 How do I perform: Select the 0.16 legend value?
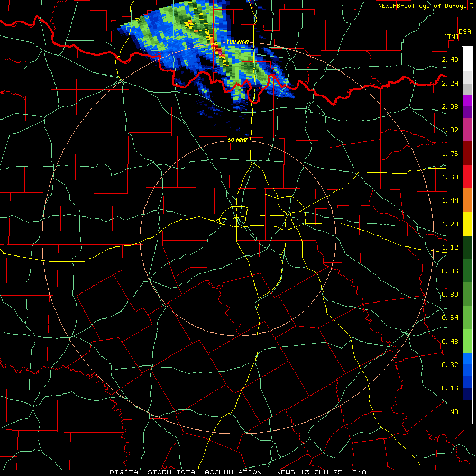pyautogui.click(x=450, y=388)
